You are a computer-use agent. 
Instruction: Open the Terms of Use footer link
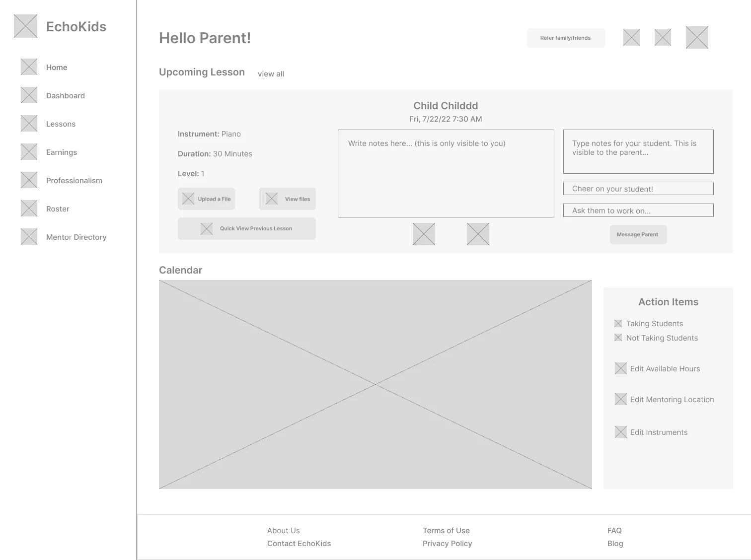point(446,531)
